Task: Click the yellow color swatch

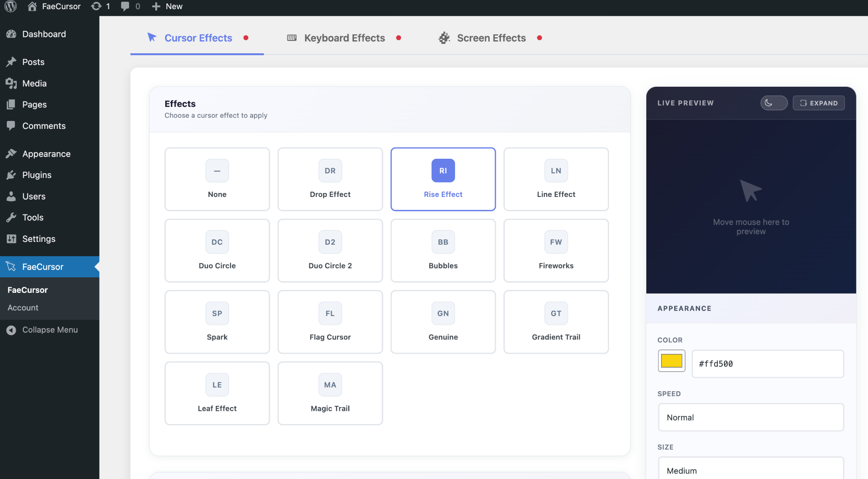Action: 671,361
